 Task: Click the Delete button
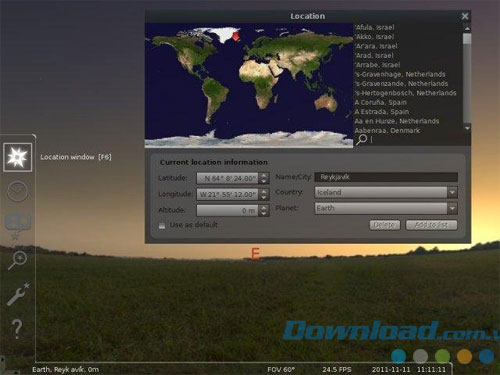click(x=385, y=225)
